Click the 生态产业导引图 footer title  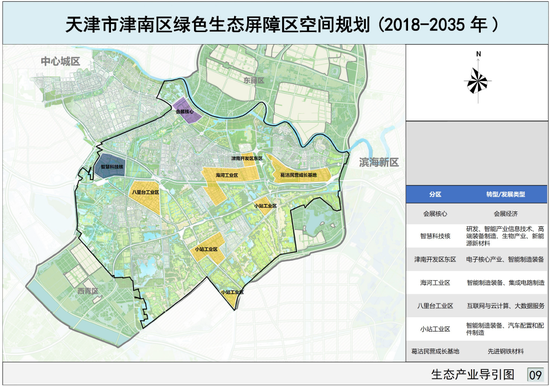[473, 374]
